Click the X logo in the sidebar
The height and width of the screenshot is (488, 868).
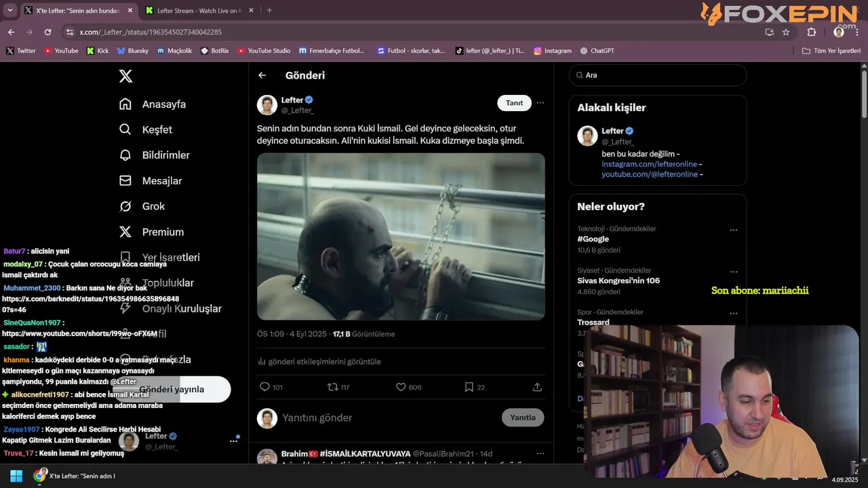(x=125, y=76)
